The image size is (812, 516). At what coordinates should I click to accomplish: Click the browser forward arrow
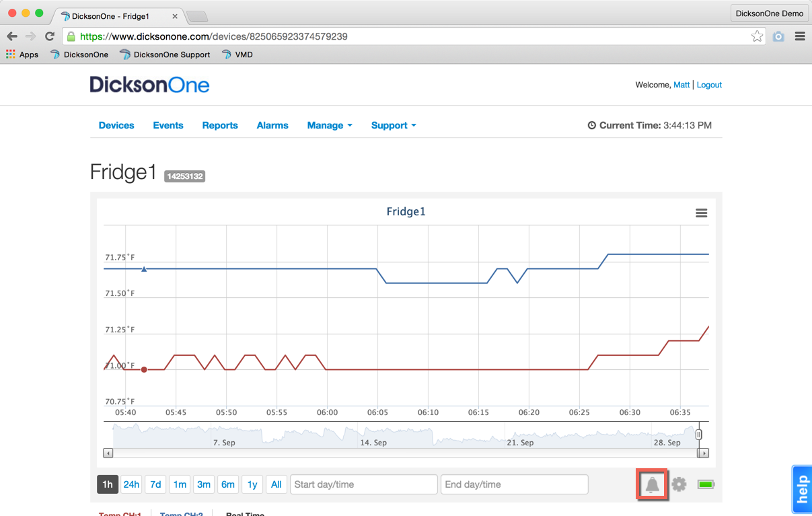[x=31, y=36]
